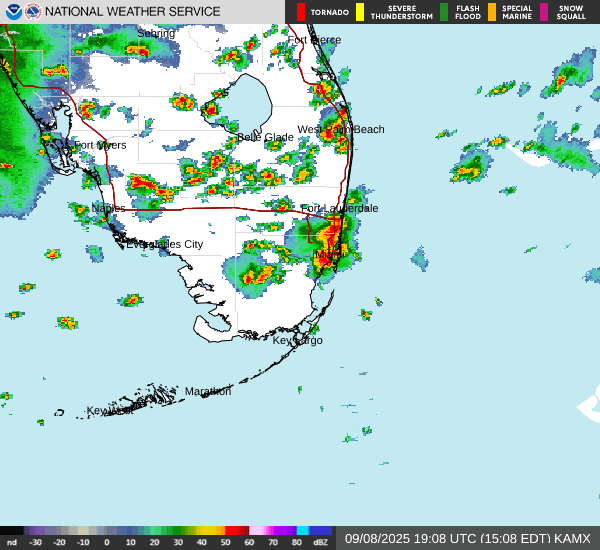Click the green Flash Flood legend marker

tap(444, 12)
